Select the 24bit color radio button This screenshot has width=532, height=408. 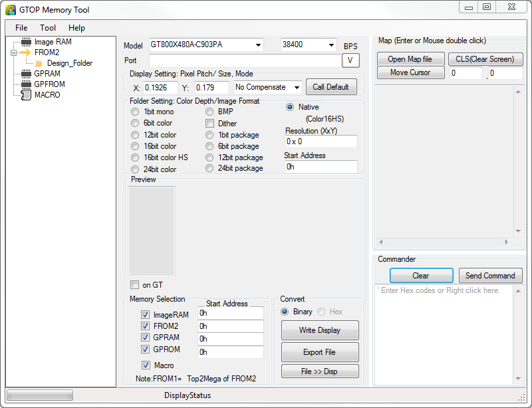(x=136, y=169)
